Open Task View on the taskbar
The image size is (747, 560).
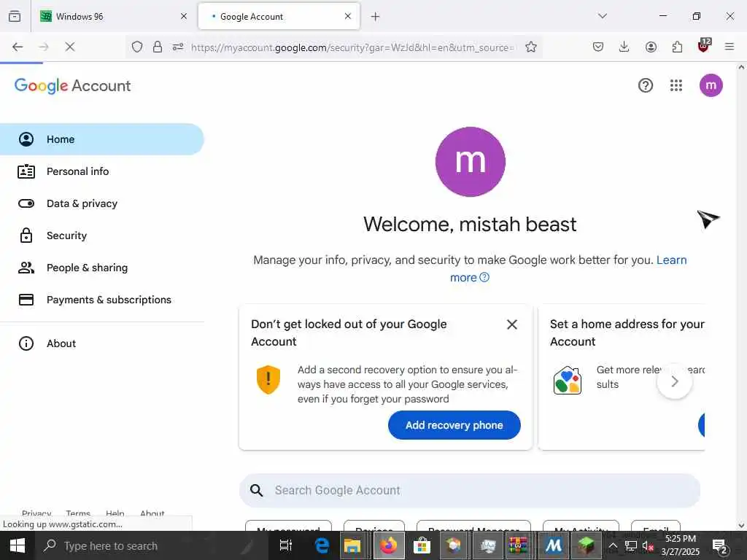pos(285,545)
